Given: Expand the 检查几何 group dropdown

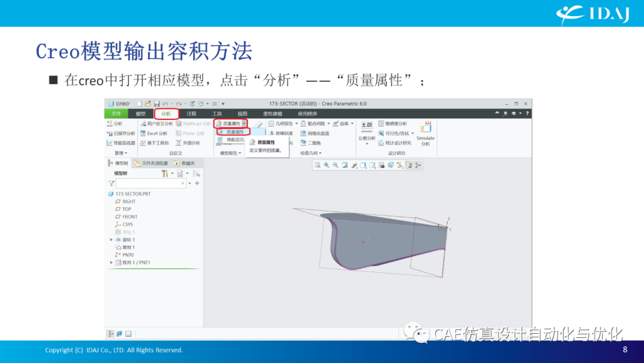Looking at the screenshot, I should (x=311, y=153).
